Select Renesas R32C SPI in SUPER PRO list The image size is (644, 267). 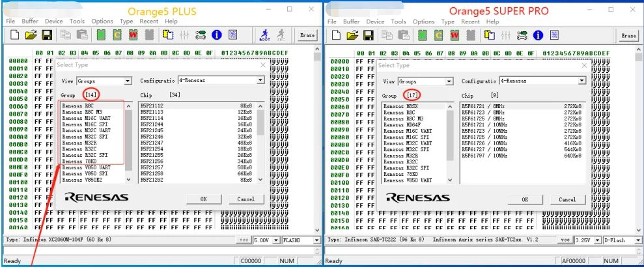[x=406, y=168]
